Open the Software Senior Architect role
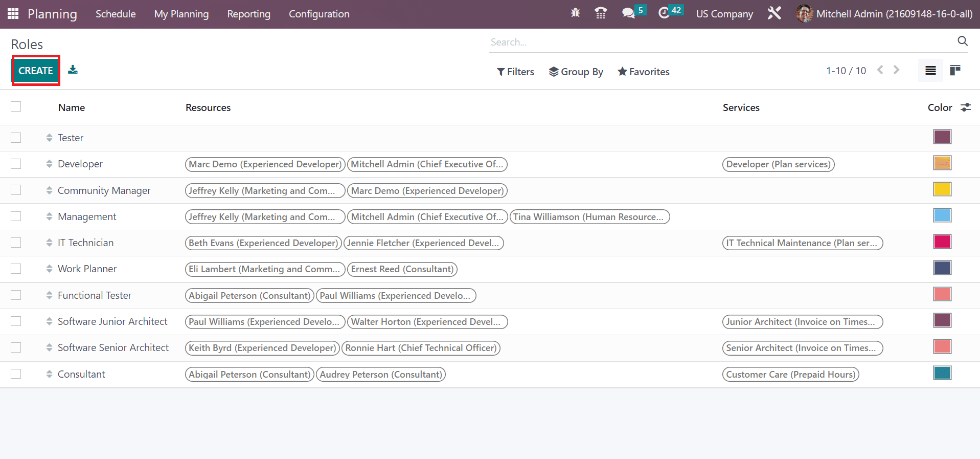The height and width of the screenshot is (459, 980). pyautogui.click(x=113, y=347)
